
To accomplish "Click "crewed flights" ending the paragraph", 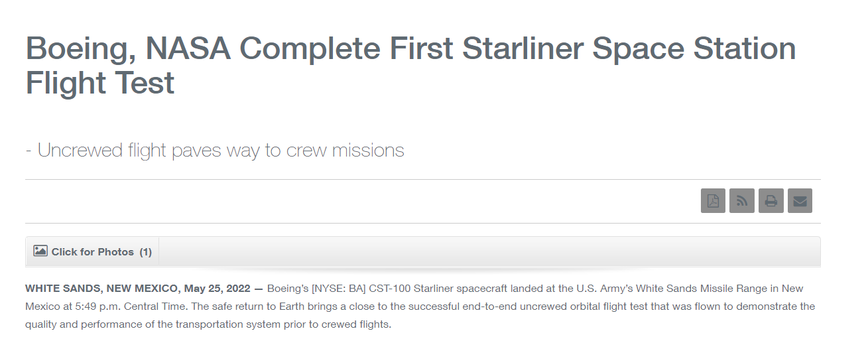I will click(359, 325).
